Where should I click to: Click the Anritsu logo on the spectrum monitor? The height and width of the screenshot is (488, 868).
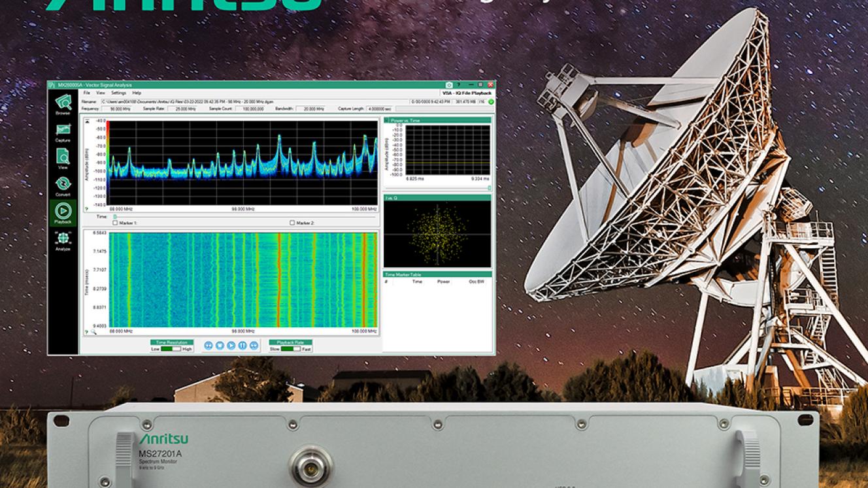tap(162, 439)
